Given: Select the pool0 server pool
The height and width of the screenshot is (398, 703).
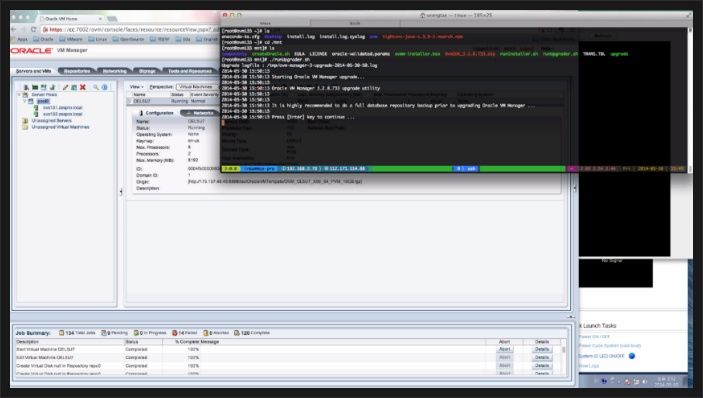Looking at the screenshot, I should [43, 101].
